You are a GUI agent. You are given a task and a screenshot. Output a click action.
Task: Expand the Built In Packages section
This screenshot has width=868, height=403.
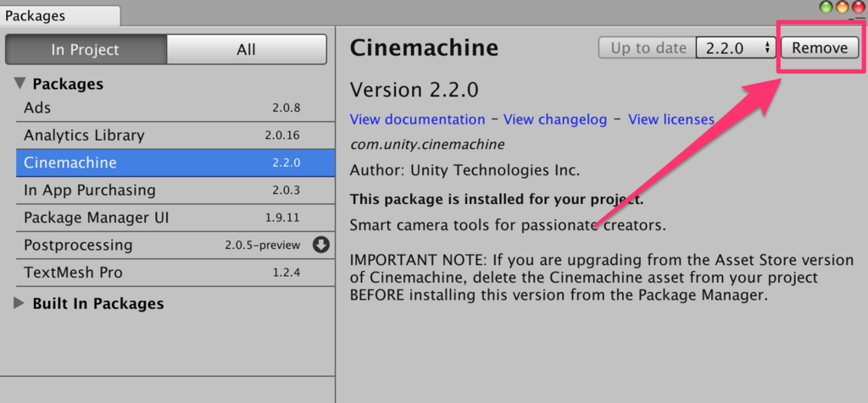(20, 303)
